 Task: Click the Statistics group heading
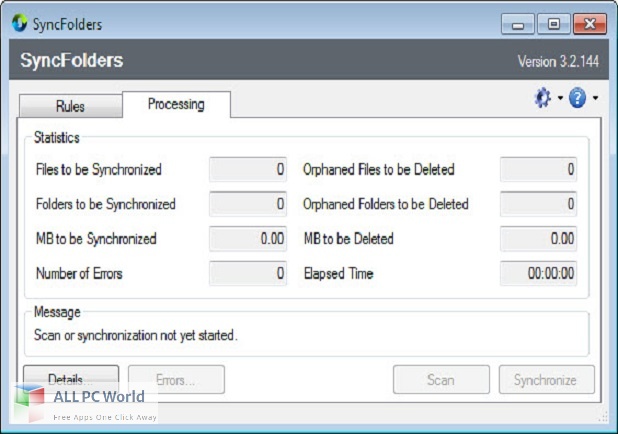(x=57, y=138)
